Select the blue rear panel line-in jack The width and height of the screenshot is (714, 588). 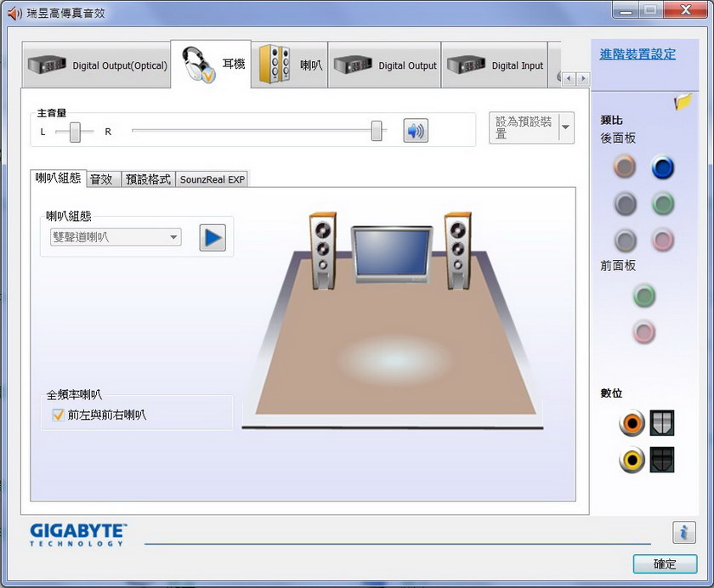pyautogui.click(x=662, y=167)
